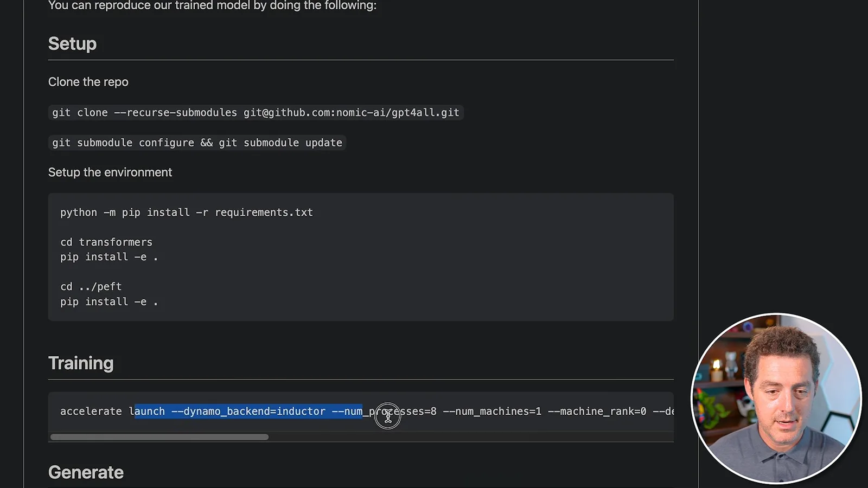Click the 'Clone the repo' text
This screenshot has height=488, width=868.
pyautogui.click(x=88, y=82)
